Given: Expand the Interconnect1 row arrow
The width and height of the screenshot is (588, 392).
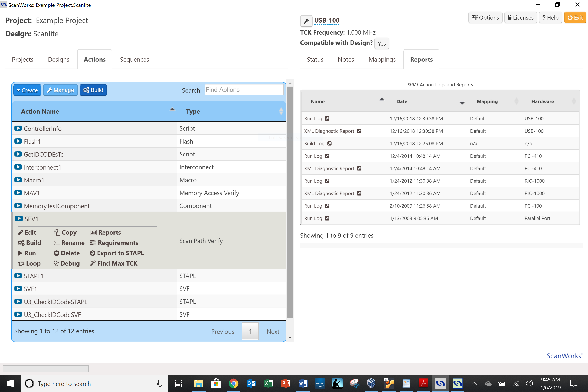Looking at the screenshot, I should [x=18, y=167].
